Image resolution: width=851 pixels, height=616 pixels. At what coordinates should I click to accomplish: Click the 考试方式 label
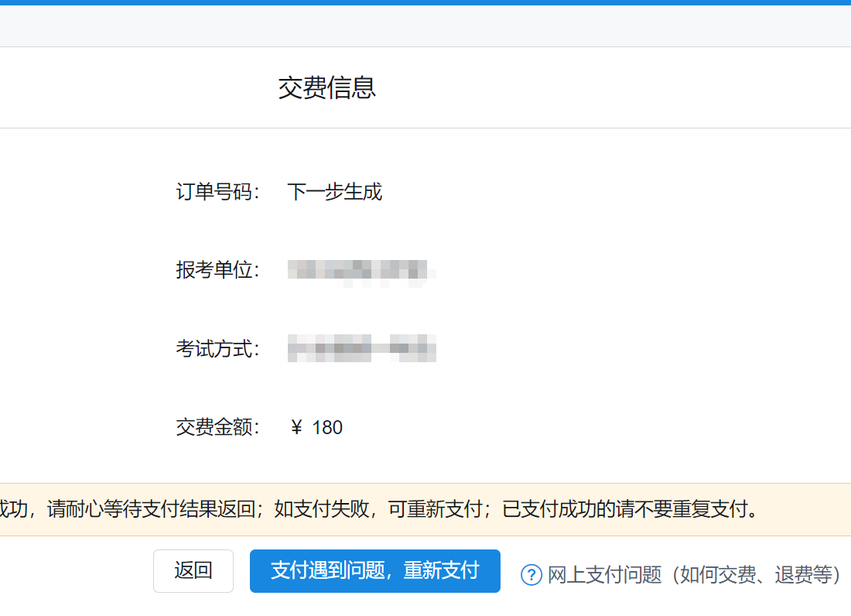217,348
